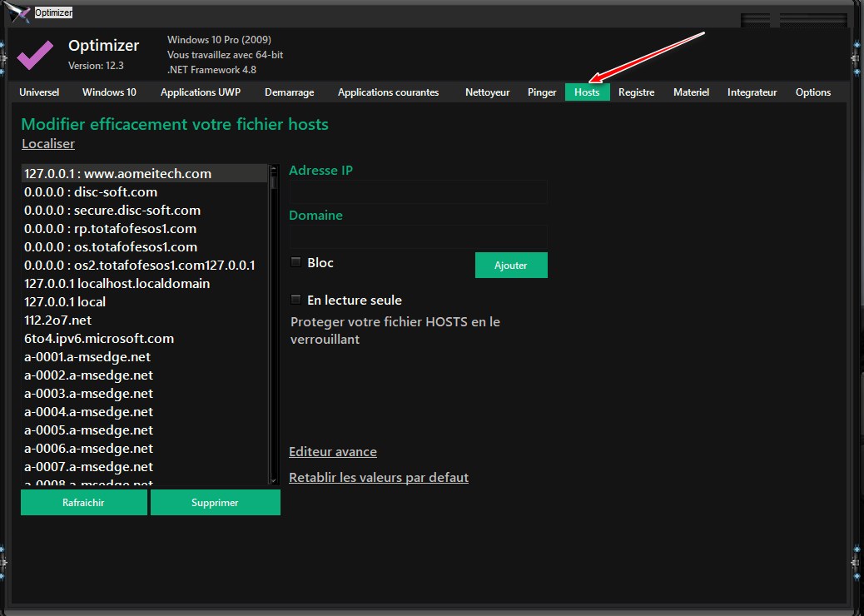
Task: Open the Localiser link
Action: pyautogui.click(x=48, y=144)
